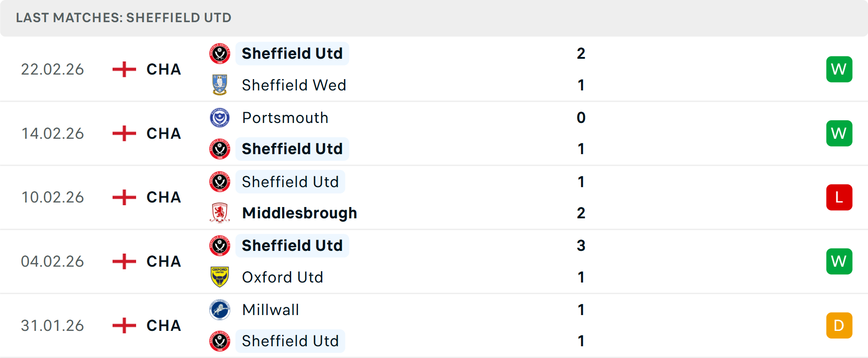Click the 31.01.26 match date

[52, 325]
